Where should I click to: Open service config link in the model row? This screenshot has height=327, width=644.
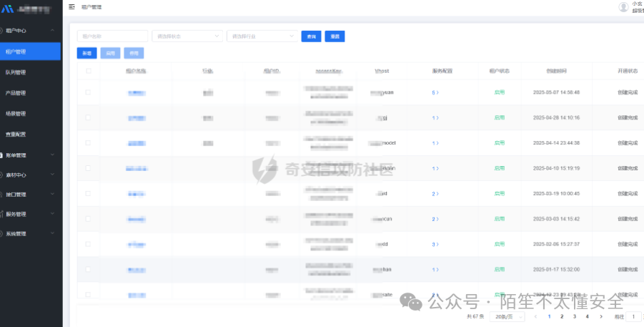tap(435, 143)
